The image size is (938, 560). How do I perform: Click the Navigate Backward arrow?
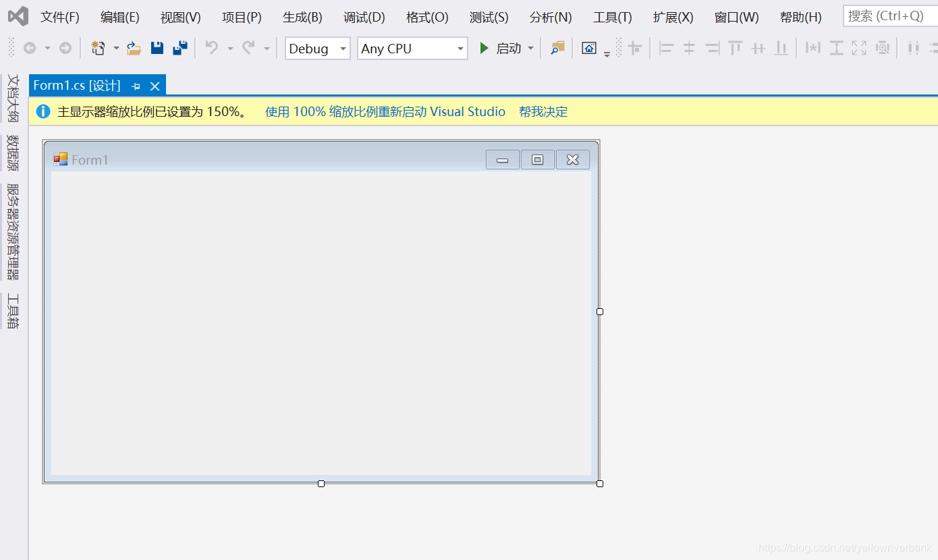(30, 48)
